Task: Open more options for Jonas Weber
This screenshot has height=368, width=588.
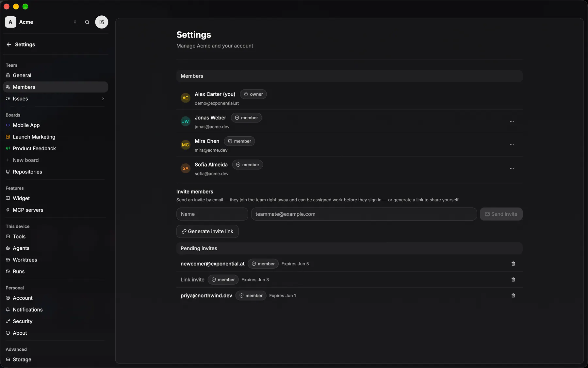Action: (512, 121)
